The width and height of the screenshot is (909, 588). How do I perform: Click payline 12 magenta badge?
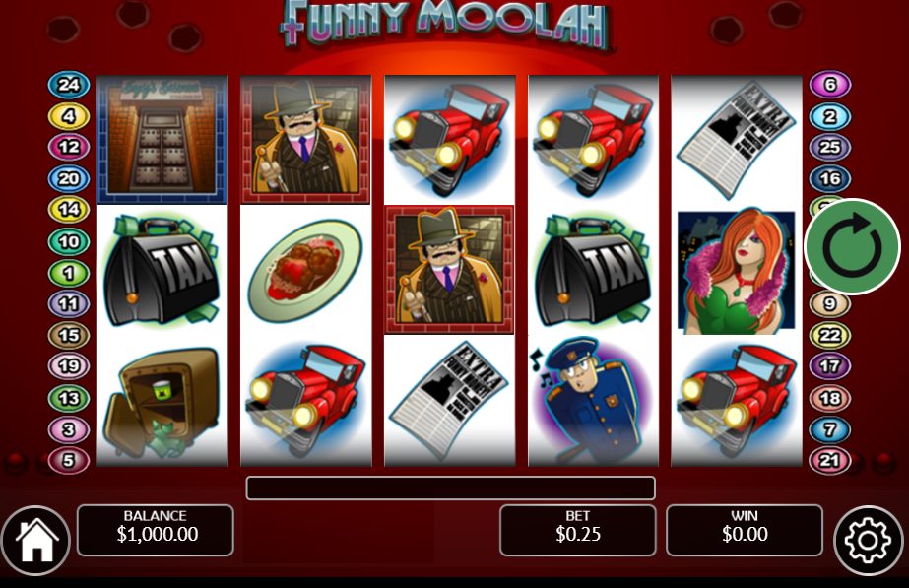(x=68, y=147)
